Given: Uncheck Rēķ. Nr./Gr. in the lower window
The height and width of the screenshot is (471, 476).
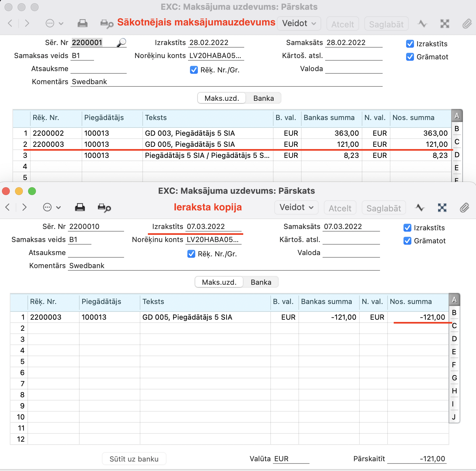Looking at the screenshot, I should click(191, 254).
